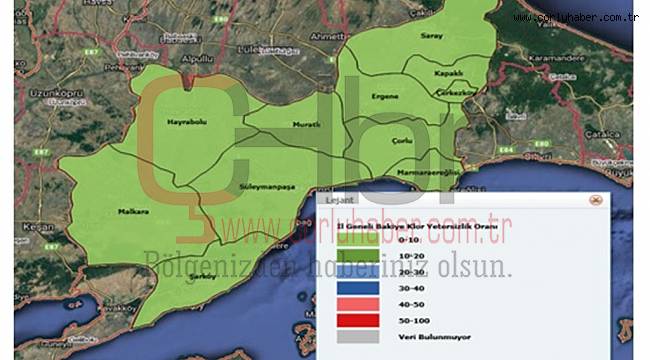Click the Süleymanpaşa district label
The height and width of the screenshot is (360, 650).
tap(267, 187)
